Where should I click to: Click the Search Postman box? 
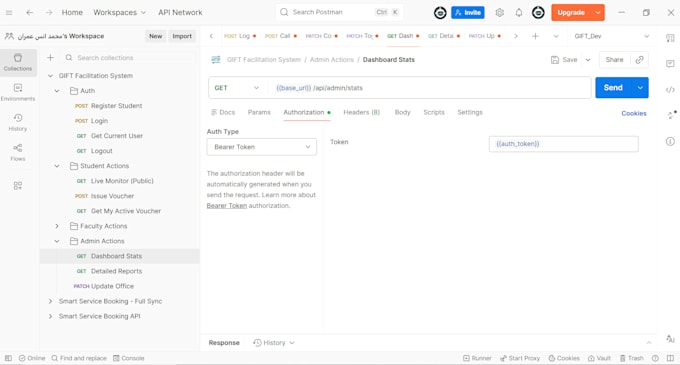tap(339, 12)
